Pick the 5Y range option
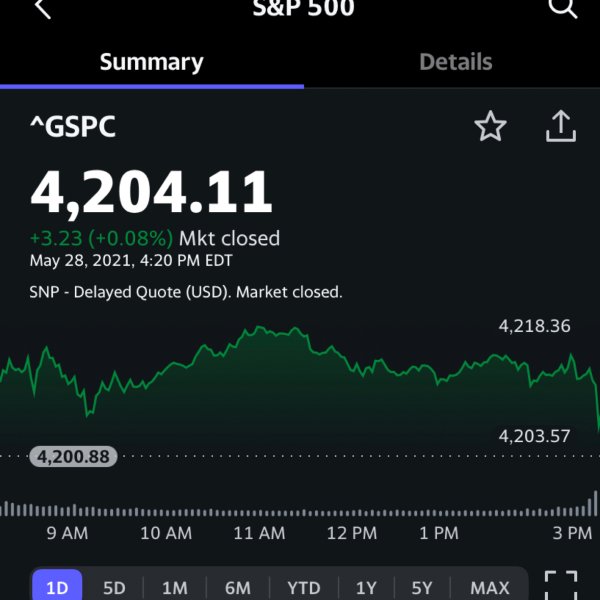This screenshot has height=600, width=600. pyautogui.click(x=422, y=587)
